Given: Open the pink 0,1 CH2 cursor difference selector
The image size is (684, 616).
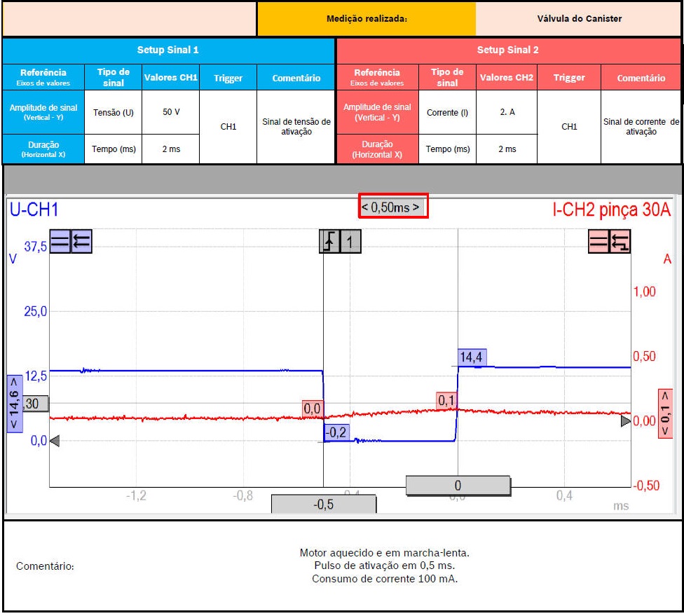Looking at the screenshot, I should [x=666, y=413].
